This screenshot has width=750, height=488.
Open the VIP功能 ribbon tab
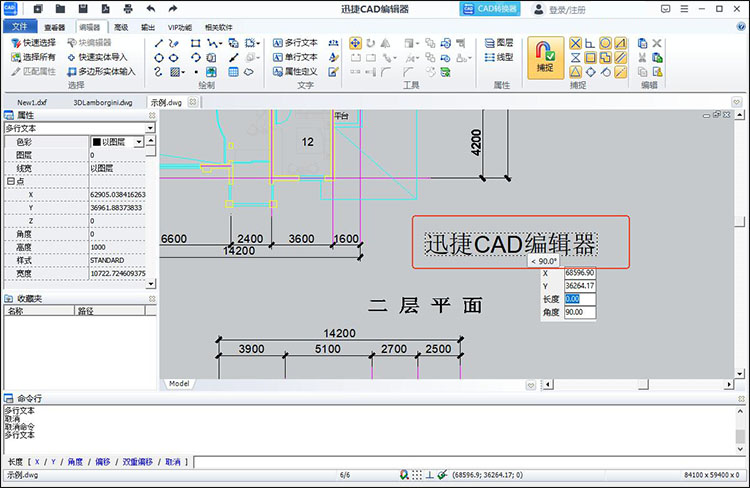pos(179,27)
